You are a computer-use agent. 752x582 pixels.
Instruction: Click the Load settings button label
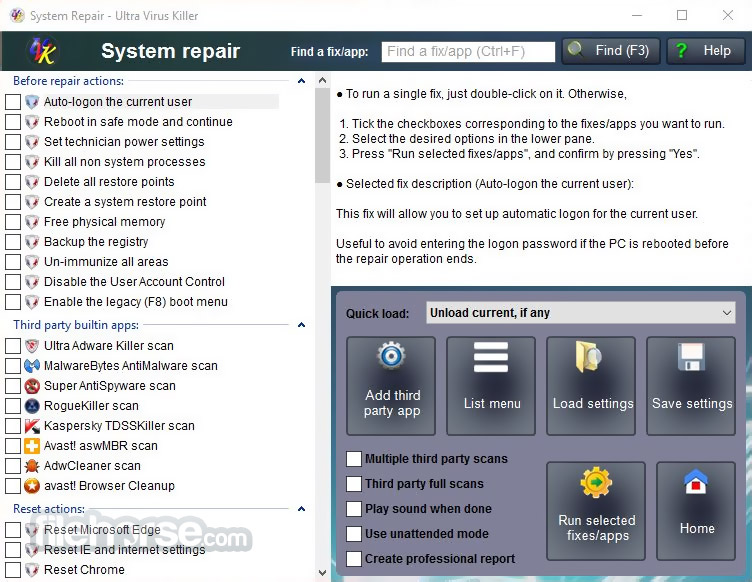pos(593,404)
